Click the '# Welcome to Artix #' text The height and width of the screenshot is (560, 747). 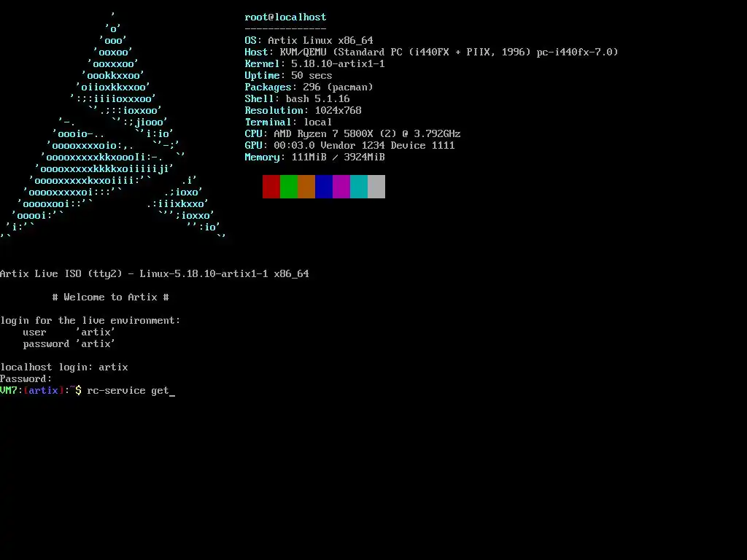pos(111,297)
